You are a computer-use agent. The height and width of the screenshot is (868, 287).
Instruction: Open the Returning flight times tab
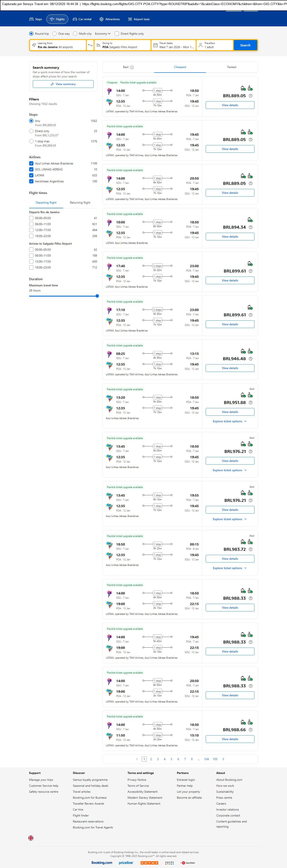point(80,203)
